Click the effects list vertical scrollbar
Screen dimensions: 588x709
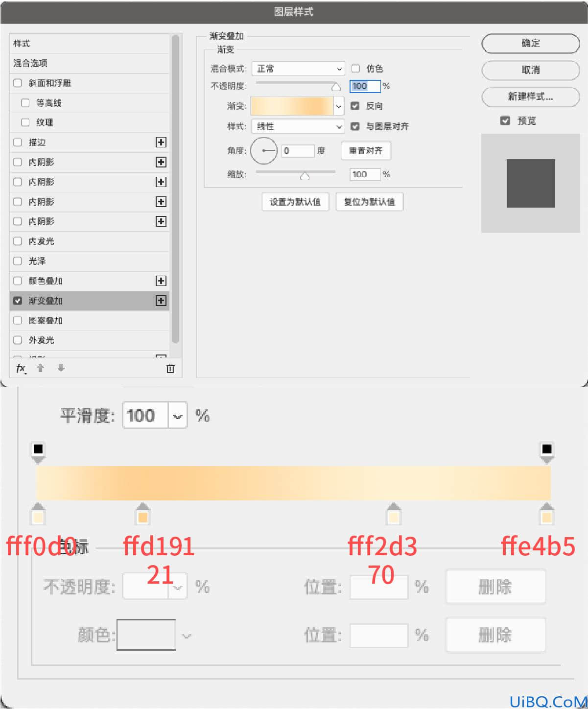pyautogui.click(x=175, y=189)
